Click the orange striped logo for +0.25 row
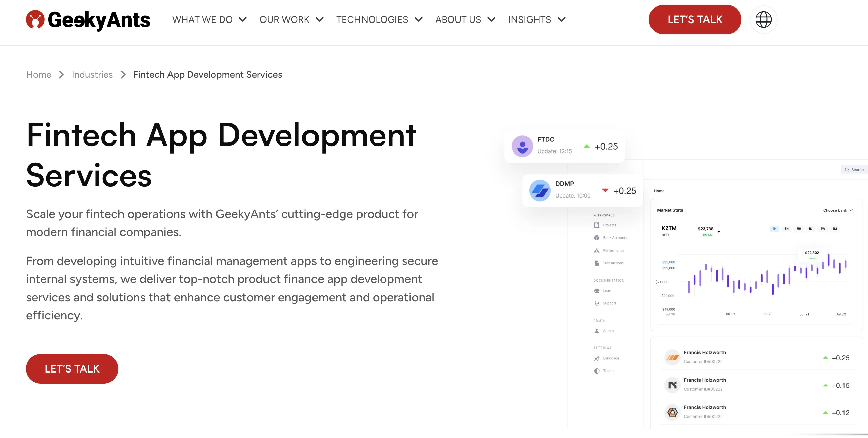This screenshot has width=868, height=438. (672, 357)
